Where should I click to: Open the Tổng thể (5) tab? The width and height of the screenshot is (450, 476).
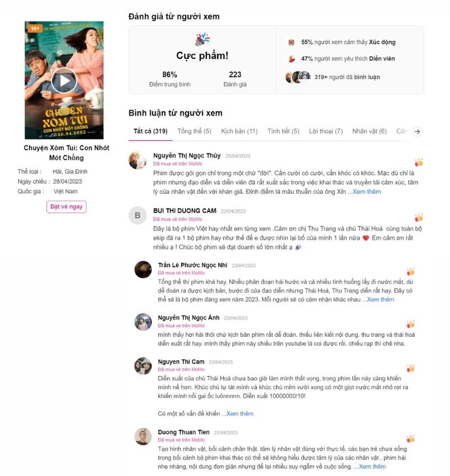coord(195,131)
